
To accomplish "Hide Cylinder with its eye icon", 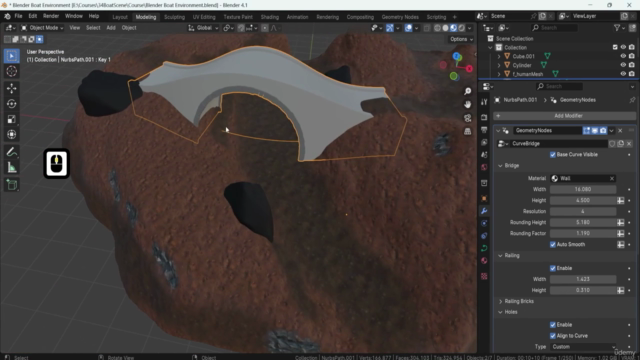I will pos(623,65).
